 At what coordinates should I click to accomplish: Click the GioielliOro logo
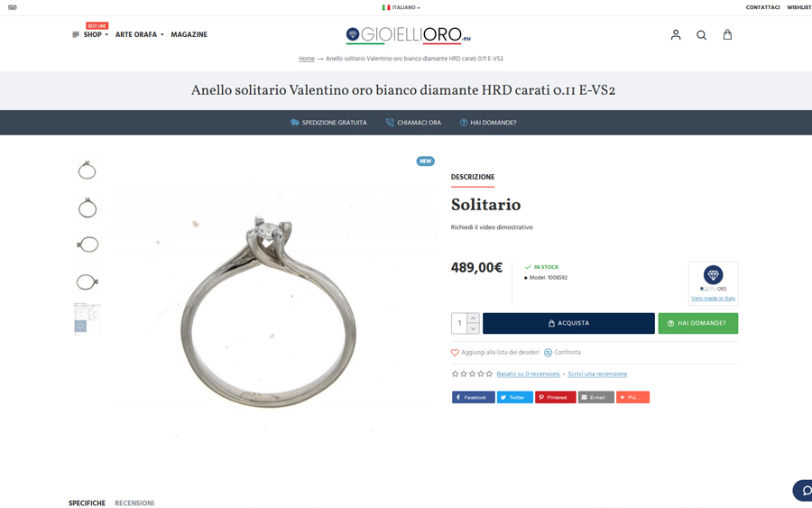click(408, 35)
